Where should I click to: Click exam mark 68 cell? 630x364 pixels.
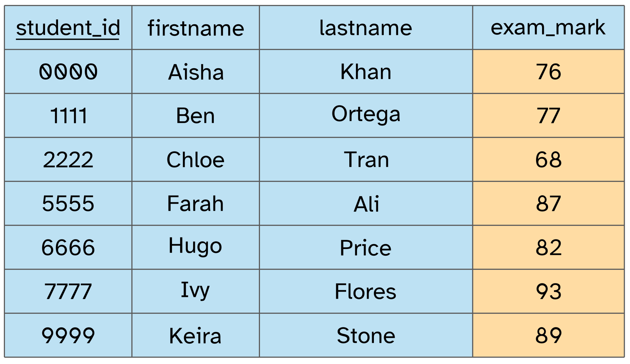(548, 159)
